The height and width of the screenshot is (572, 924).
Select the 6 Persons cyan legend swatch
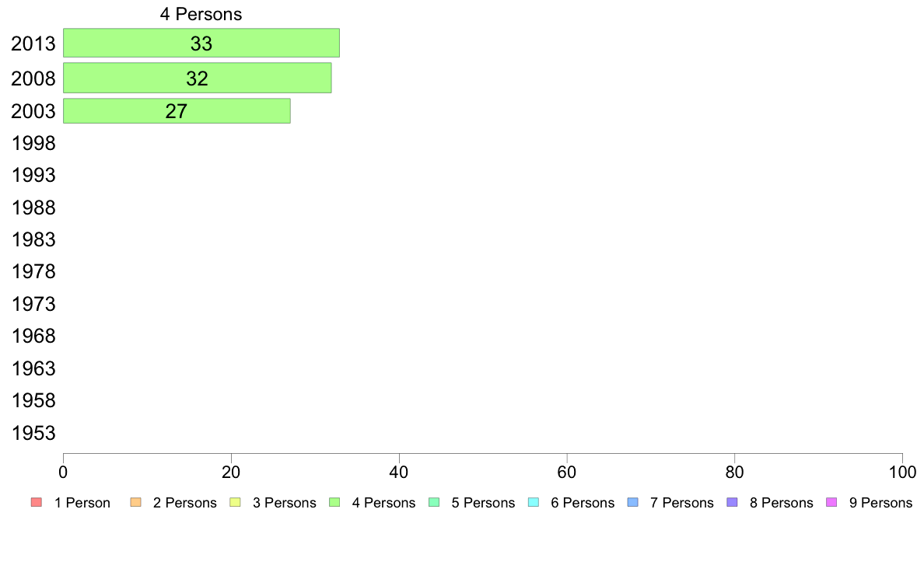click(534, 503)
